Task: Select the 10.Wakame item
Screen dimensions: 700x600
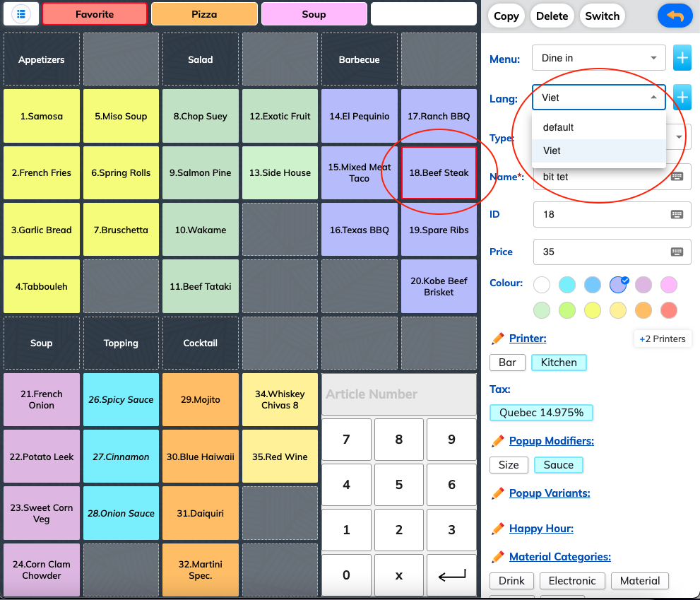Action: pyautogui.click(x=201, y=230)
